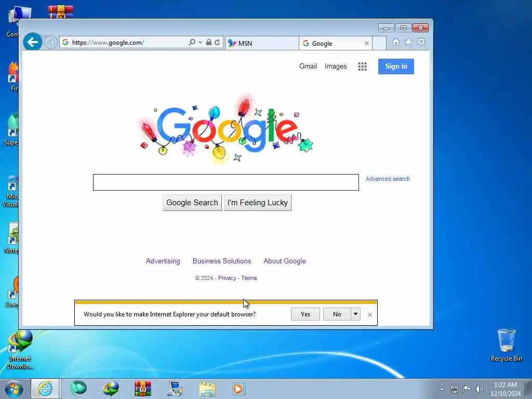Open the Google apps grid
The height and width of the screenshot is (399, 532).
(362, 66)
